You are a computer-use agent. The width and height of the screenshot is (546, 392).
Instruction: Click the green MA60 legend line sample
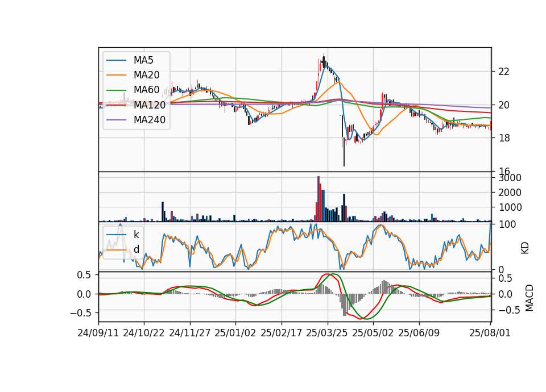(116, 90)
